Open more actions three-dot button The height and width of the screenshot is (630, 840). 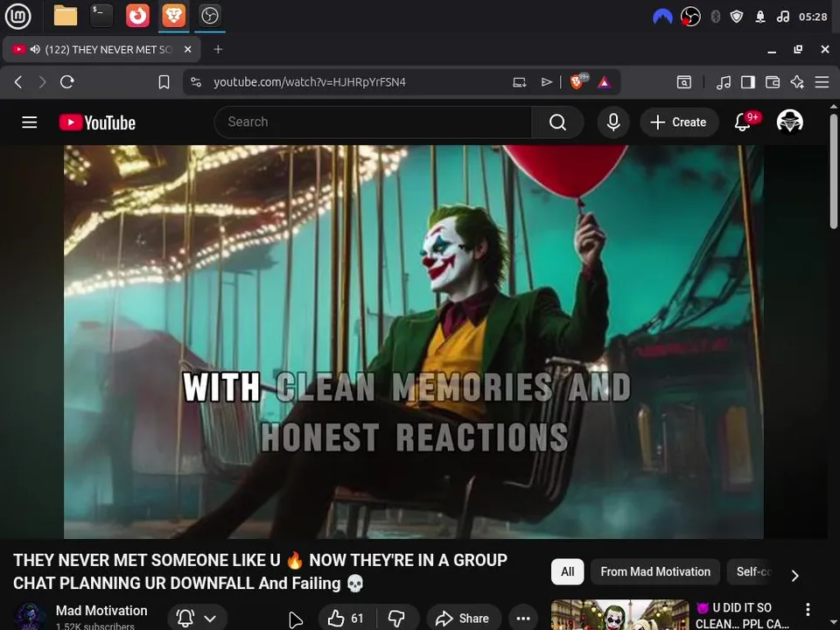[523, 619]
